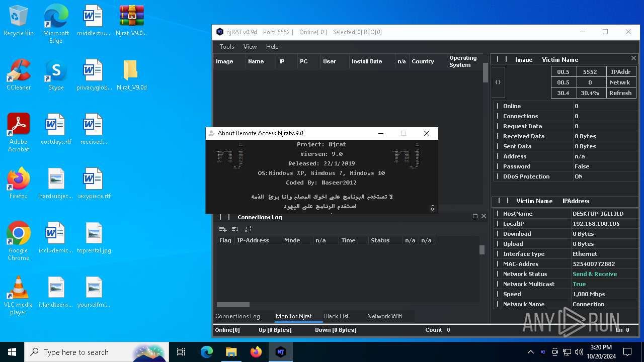This screenshot has height=362, width=644.
Task: Click the IPAddr button
Action: click(620, 72)
